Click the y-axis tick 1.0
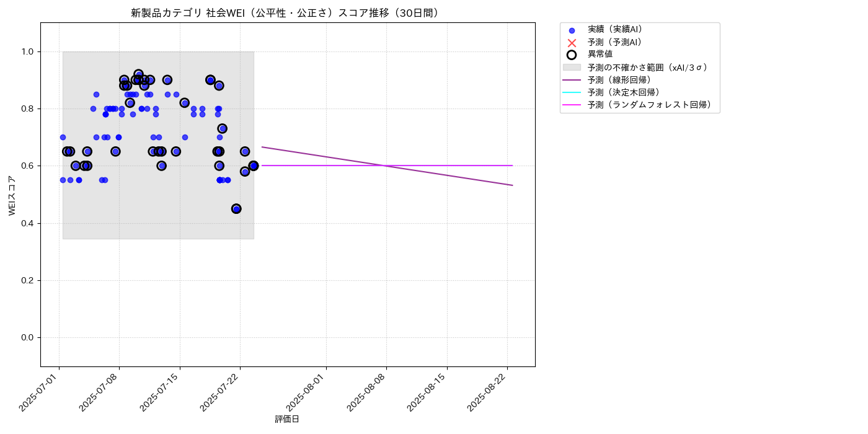The image size is (868, 434). [29, 51]
